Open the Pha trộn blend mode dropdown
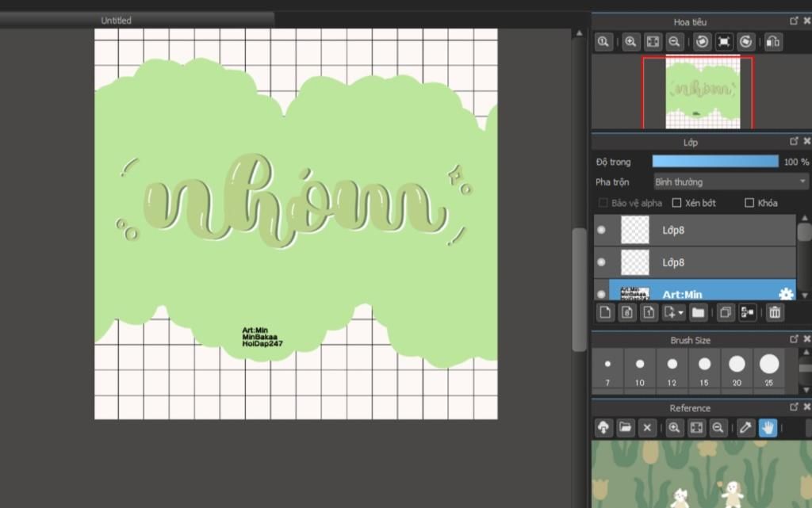The width and height of the screenshot is (812, 508). tap(730, 182)
